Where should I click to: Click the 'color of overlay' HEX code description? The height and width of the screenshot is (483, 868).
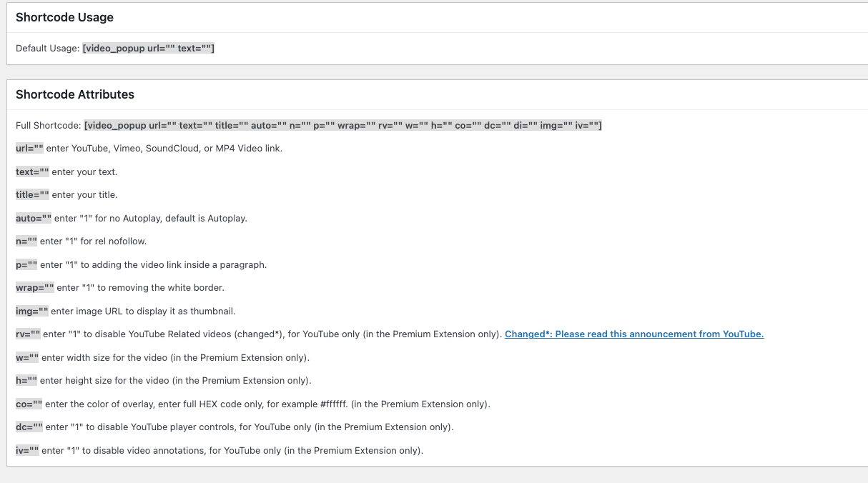point(267,404)
